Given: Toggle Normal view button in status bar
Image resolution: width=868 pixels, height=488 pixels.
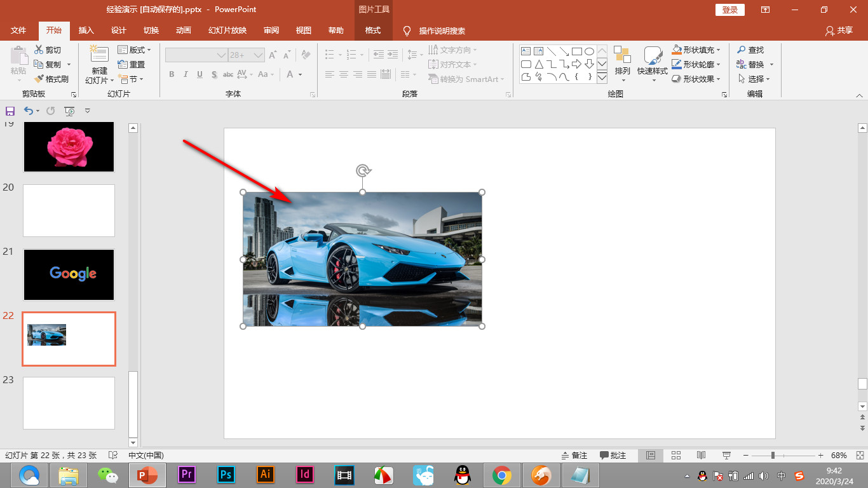Looking at the screenshot, I should (651, 456).
